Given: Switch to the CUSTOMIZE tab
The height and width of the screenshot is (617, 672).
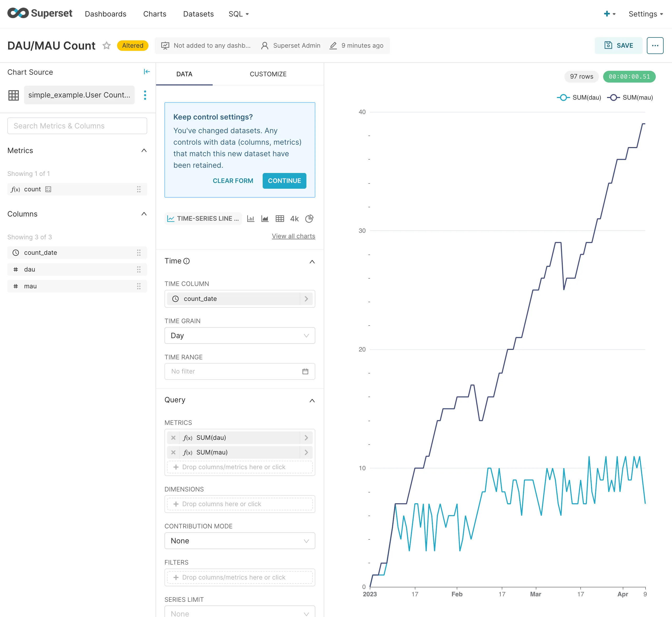Looking at the screenshot, I should pos(268,74).
